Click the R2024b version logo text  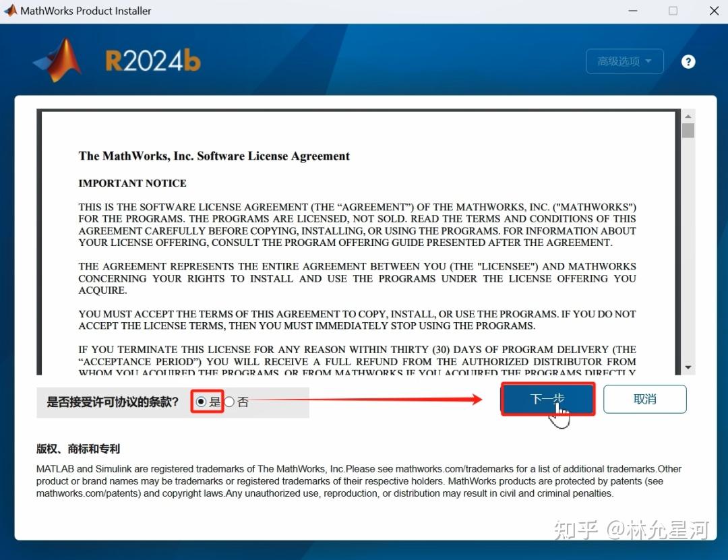point(152,60)
